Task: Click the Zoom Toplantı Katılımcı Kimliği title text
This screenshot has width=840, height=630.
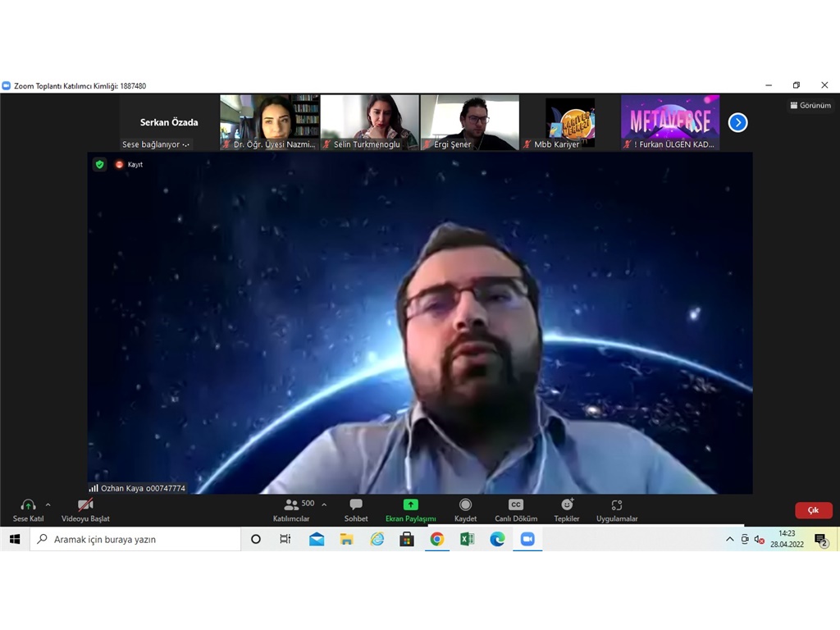Action: point(80,85)
